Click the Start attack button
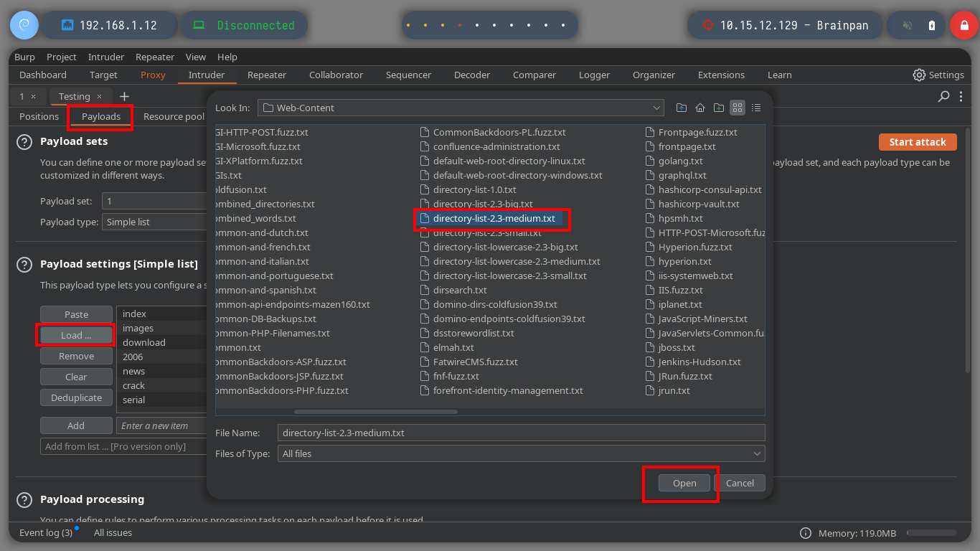Viewport: 980px width, 551px height. coord(918,142)
